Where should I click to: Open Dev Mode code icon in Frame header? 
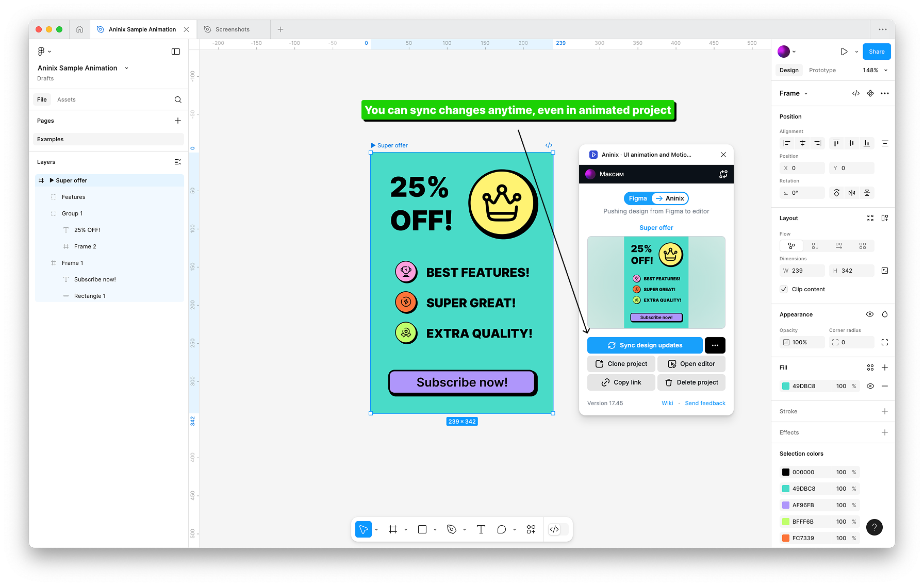(856, 93)
